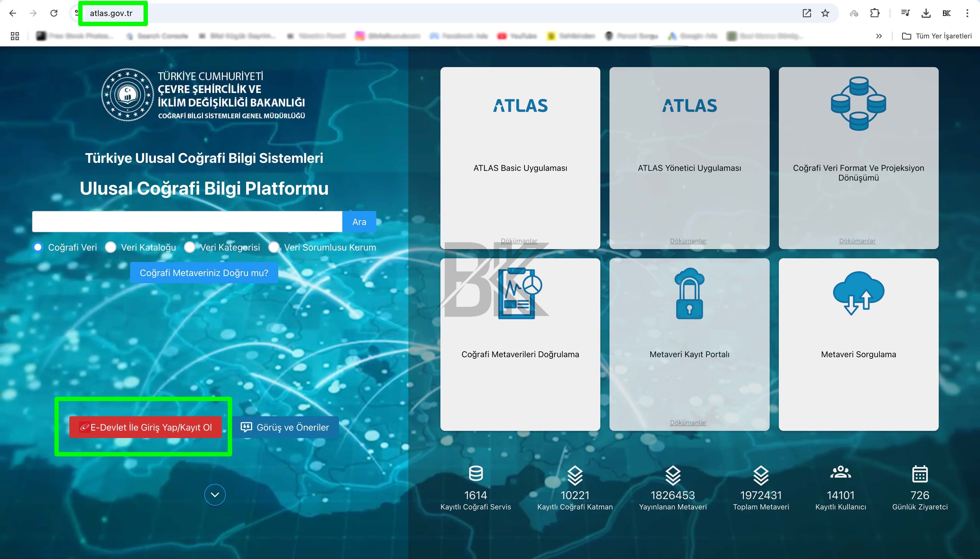Go forward in browser history

tap(33, 13)
